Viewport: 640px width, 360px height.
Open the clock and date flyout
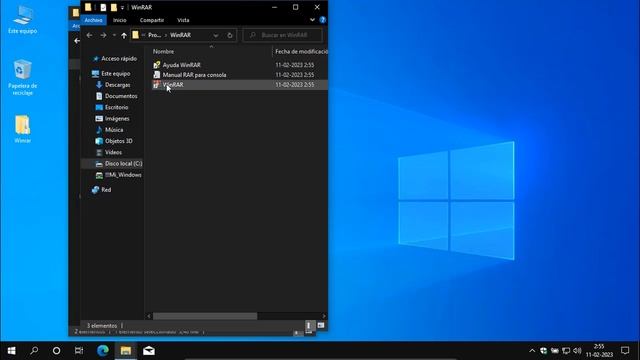tap(599, 351)
